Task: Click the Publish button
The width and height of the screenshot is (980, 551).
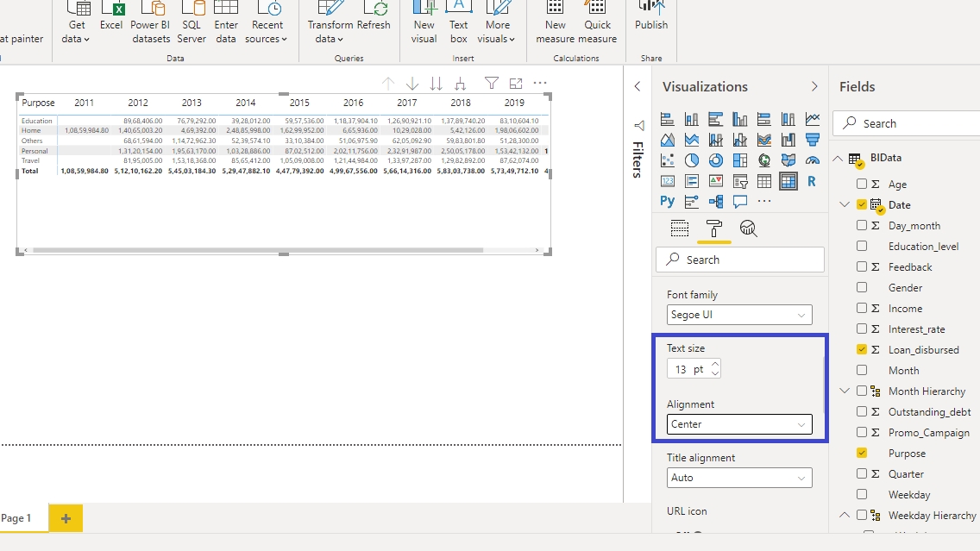Action: click(x=651, y=17)
